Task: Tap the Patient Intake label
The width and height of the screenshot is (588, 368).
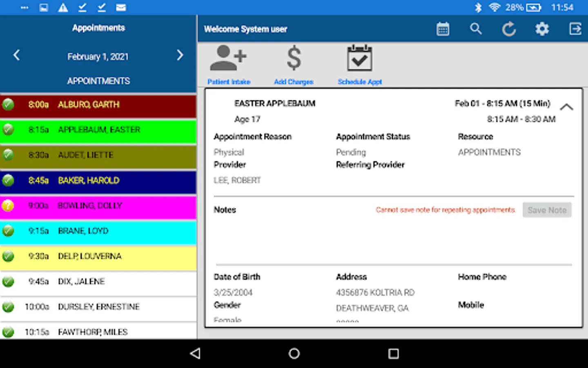Action: pyautogui.click(x=229, y=82)
